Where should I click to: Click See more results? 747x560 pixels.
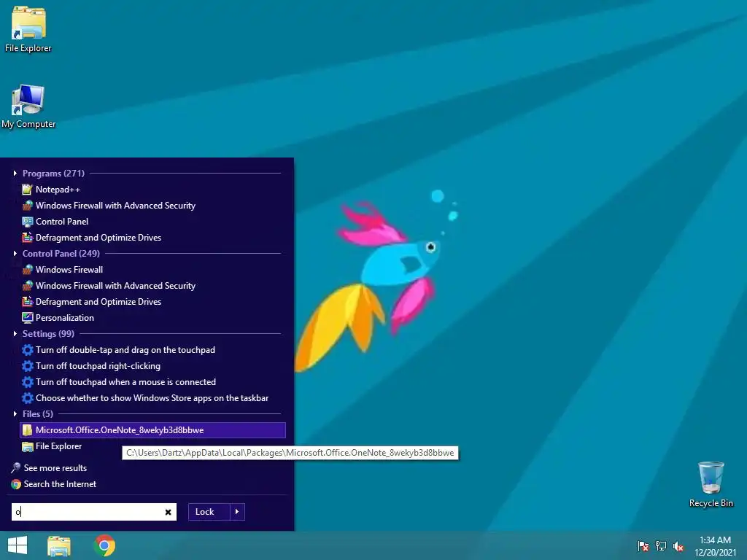pyautogui.click(x=55, y=468)
